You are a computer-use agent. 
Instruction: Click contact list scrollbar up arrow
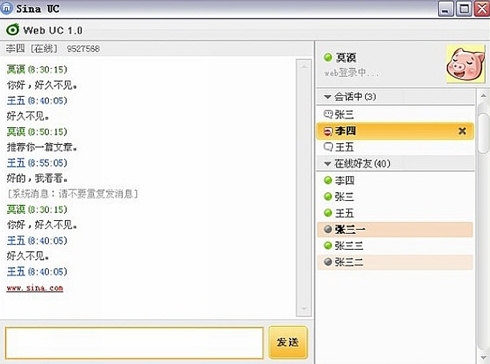click(x=483, y=96)
